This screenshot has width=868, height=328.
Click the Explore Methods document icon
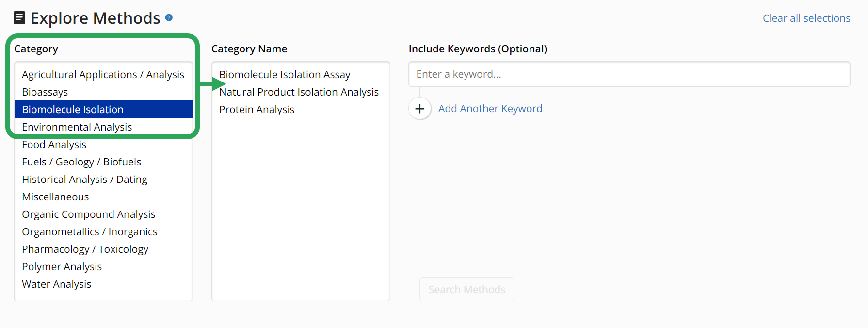[x=19, y=18]
